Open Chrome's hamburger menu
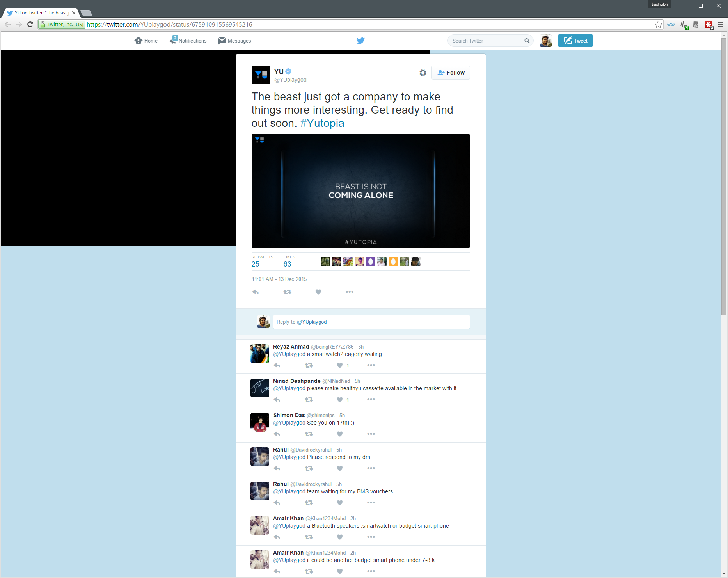The image size is (728, 578). pyautogui.click(x=721, y=25)
